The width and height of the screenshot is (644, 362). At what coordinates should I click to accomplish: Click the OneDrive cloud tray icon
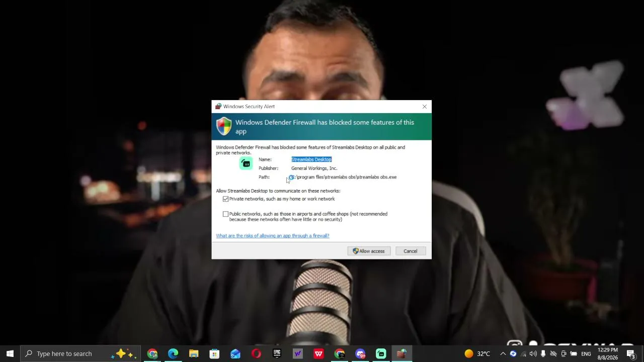553,353
